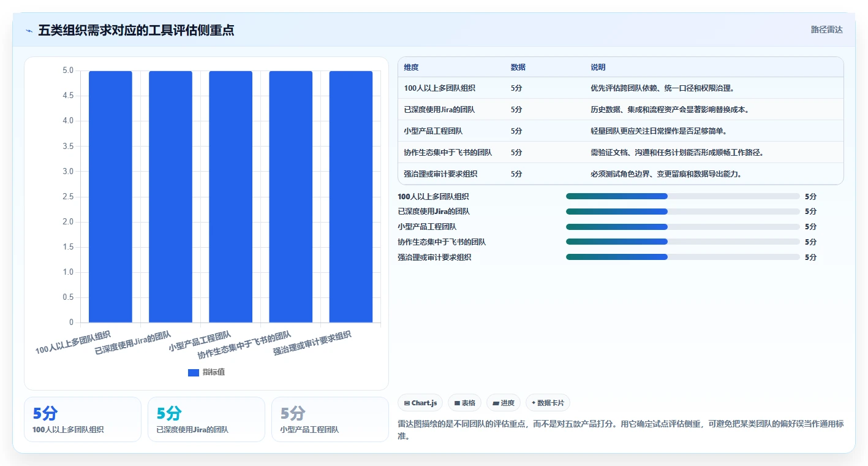Select the 表格 tag chip
The image size is (868, 466).
coord(465,403)
